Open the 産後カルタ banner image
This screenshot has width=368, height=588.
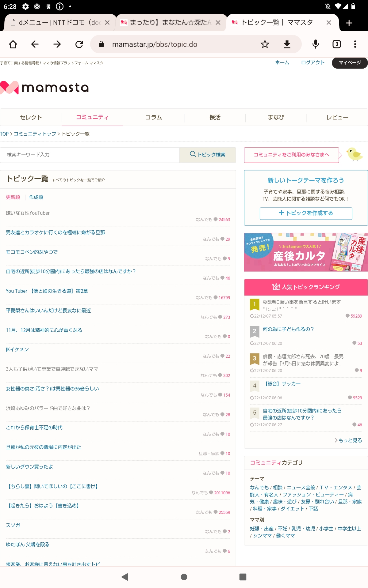coord(306,252)
